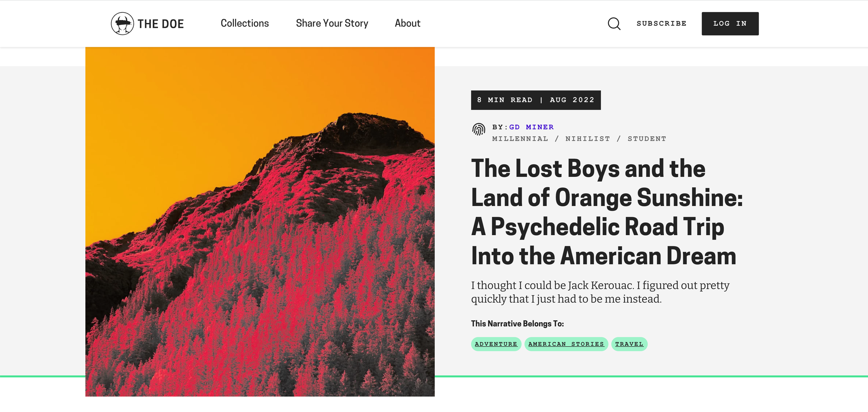Image resolution: width=868 pixels, height=412 pixels.
Task: Click THE DOE site name text
Action: click(x=161, y=24)
